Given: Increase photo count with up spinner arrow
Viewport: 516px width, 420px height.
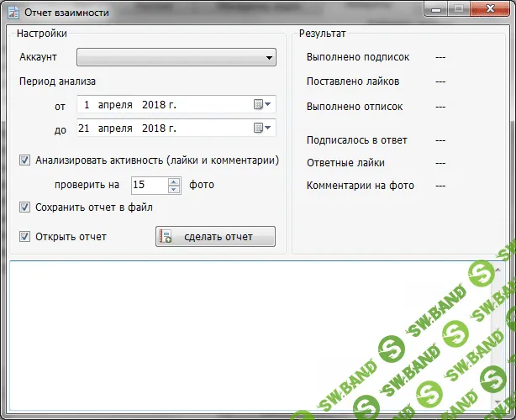Looking at the screenshot, I should click(x=174, y=181).
